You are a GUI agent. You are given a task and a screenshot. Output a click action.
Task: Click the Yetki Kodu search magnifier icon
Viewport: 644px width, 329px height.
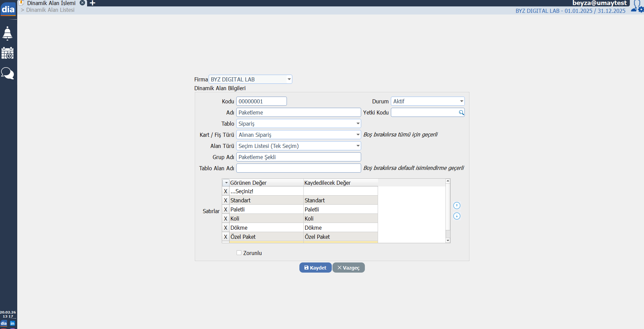(x=461, y=112)
